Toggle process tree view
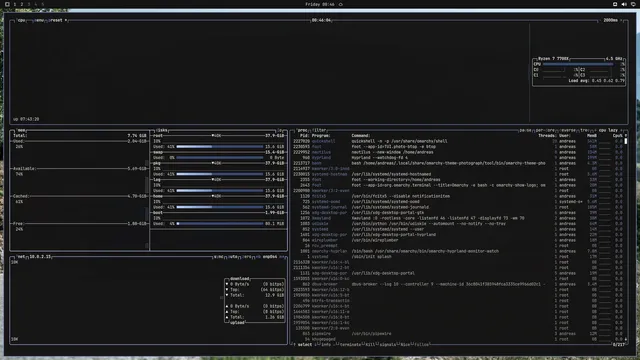 pyautogui.click(x=584, y=130)
